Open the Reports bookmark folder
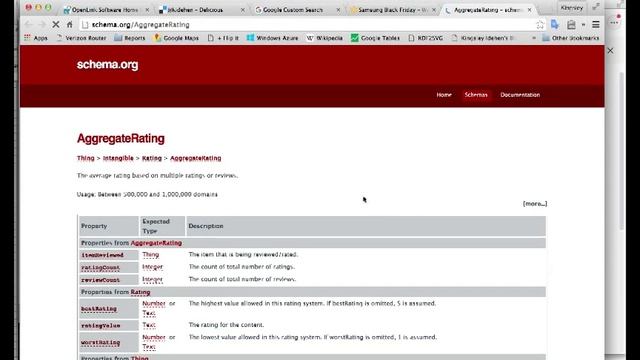The image size is (640, 360). (130, 38)
